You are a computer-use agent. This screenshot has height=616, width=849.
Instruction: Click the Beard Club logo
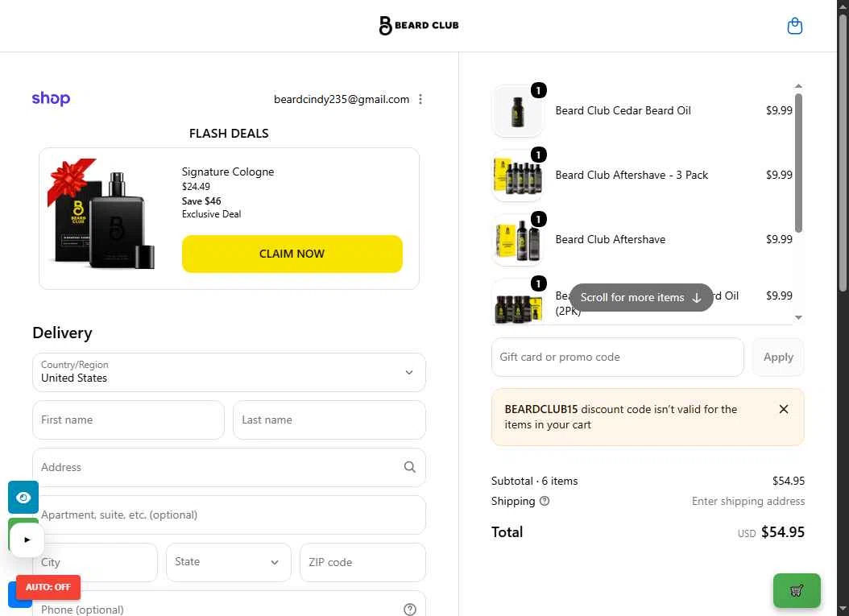(x=419, y=26)
